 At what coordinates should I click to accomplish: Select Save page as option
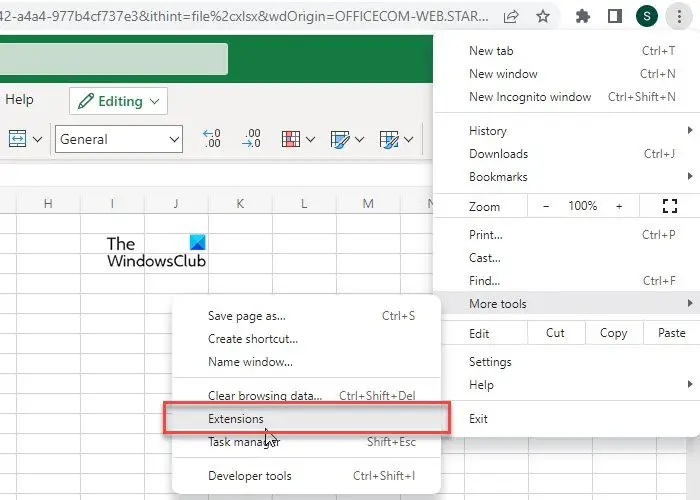307,316
